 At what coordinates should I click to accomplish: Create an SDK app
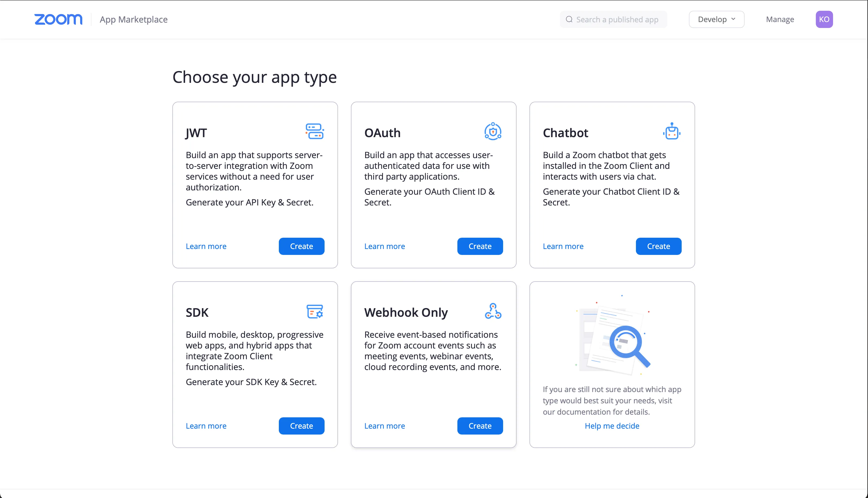click(x=301, y=426)
